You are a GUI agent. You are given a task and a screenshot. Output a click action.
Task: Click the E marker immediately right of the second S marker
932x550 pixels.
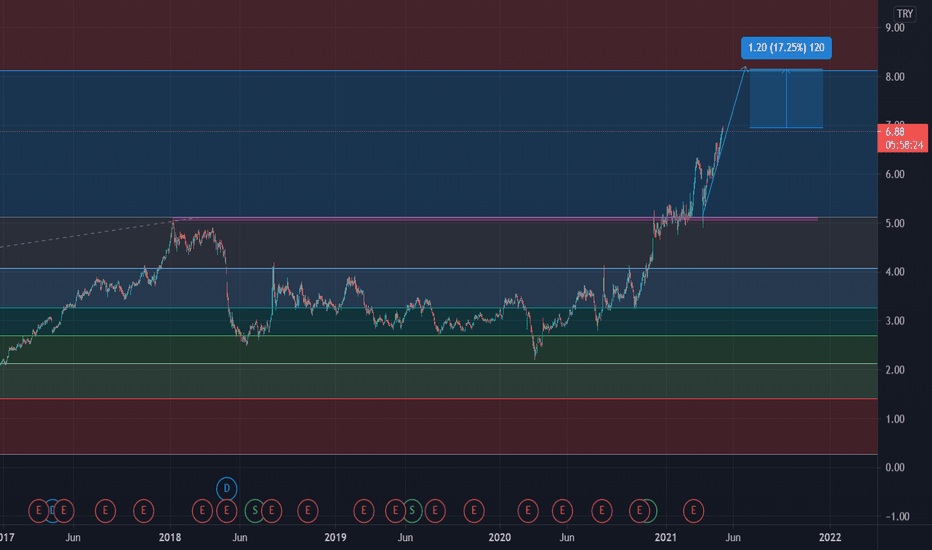(434, 511)
